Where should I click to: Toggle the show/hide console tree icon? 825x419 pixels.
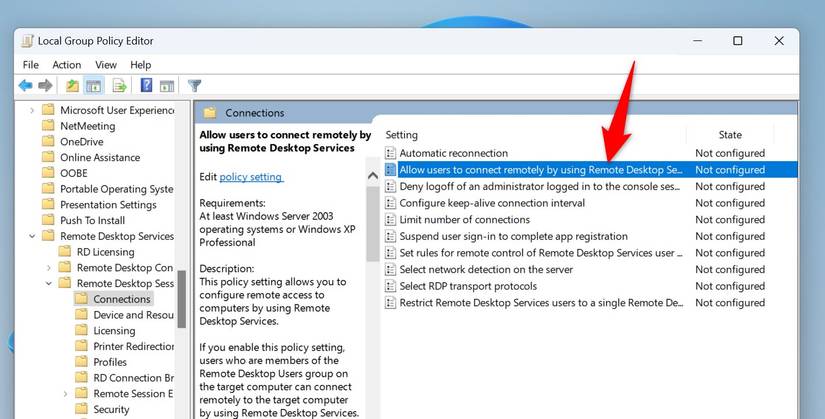coord(94,85)
